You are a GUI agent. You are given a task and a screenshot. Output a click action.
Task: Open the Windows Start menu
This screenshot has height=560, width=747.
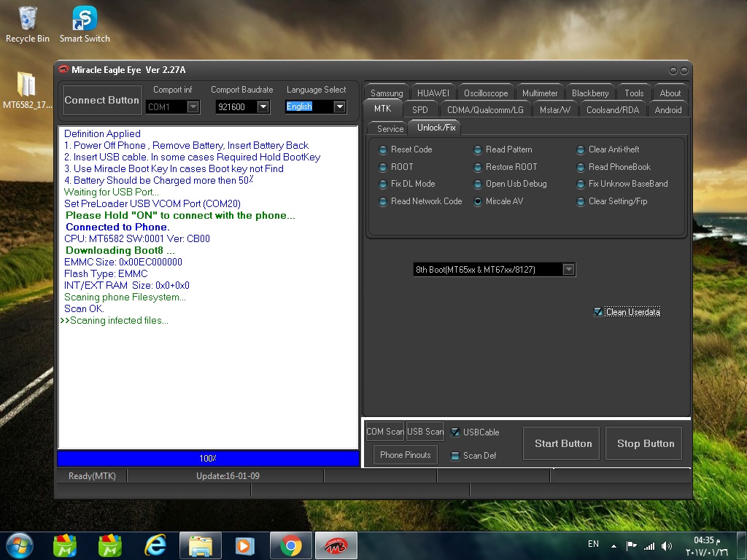point(20,545)
